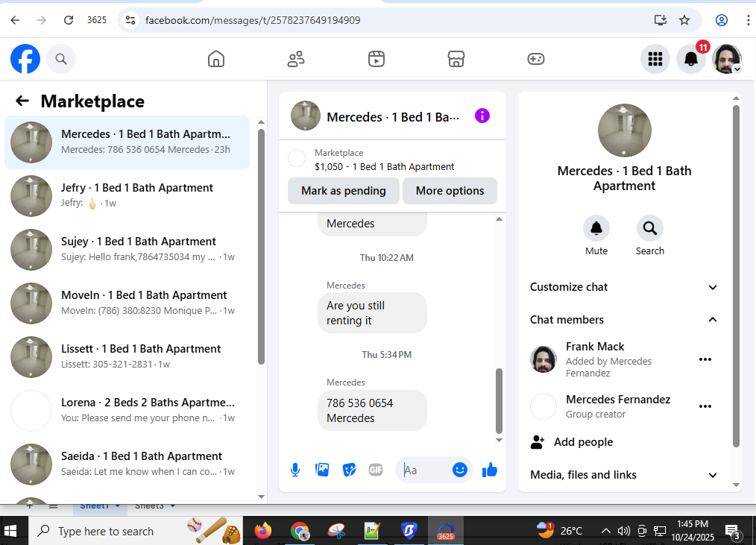Click the chat messages scrollbar
Screen dimensions: 756x545
click(499, 401)
